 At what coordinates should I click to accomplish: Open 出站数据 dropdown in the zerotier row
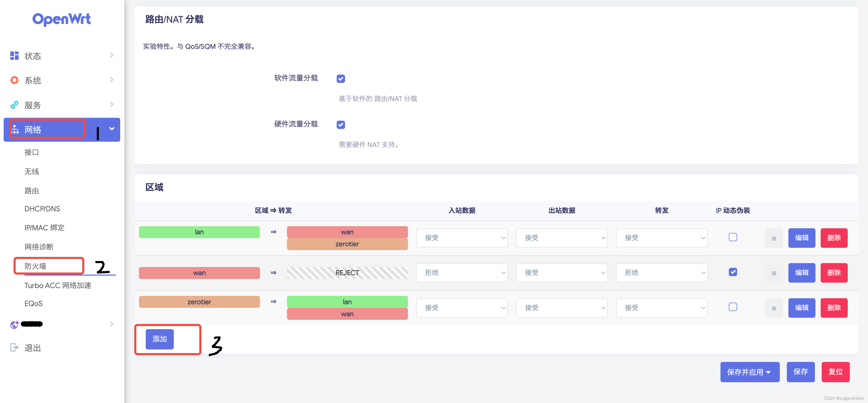coord(562,308)
